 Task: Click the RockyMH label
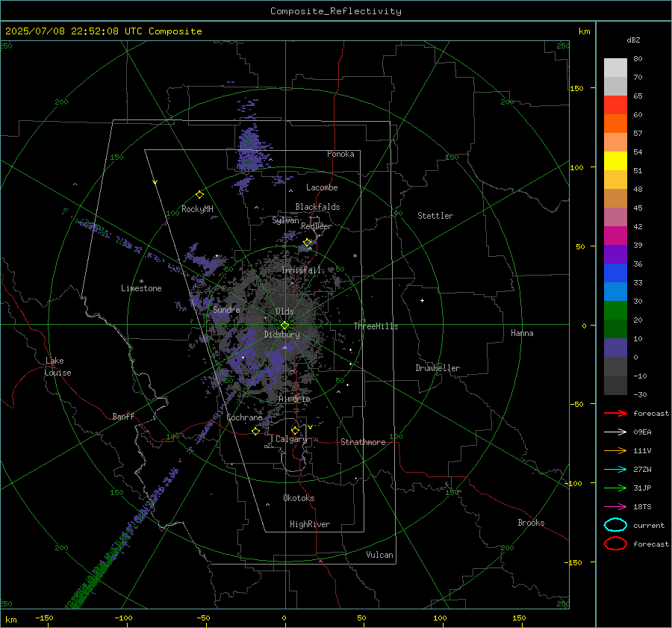point(197,209)
